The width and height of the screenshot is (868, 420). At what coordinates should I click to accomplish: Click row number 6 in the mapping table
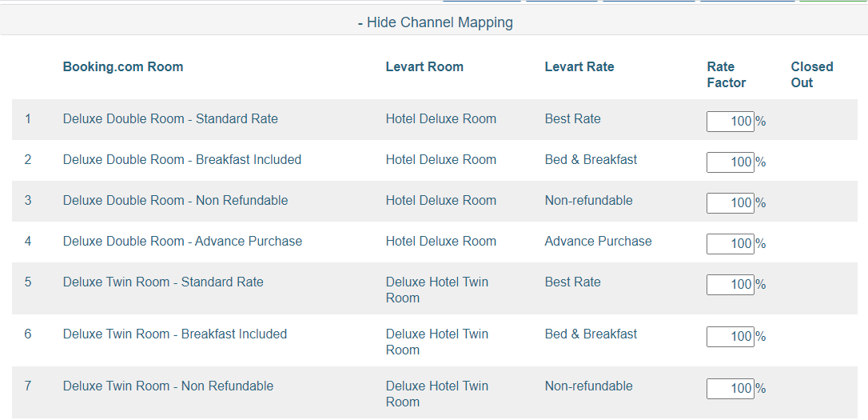click(x=28, y=334)
